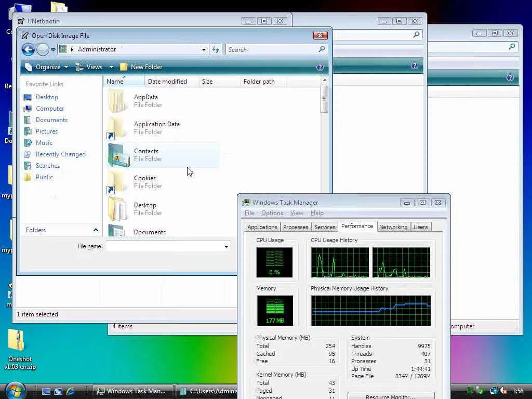Image resolution: width=532 pixels, height=399 pixels.
Task: Switch to Windows Task Manager taskbar button
Action: [132, 391]
